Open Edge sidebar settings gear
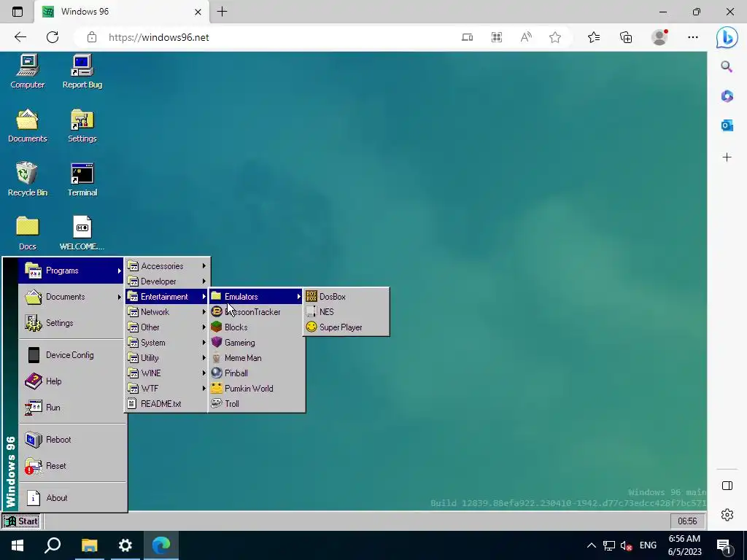 tap(727, 515)
